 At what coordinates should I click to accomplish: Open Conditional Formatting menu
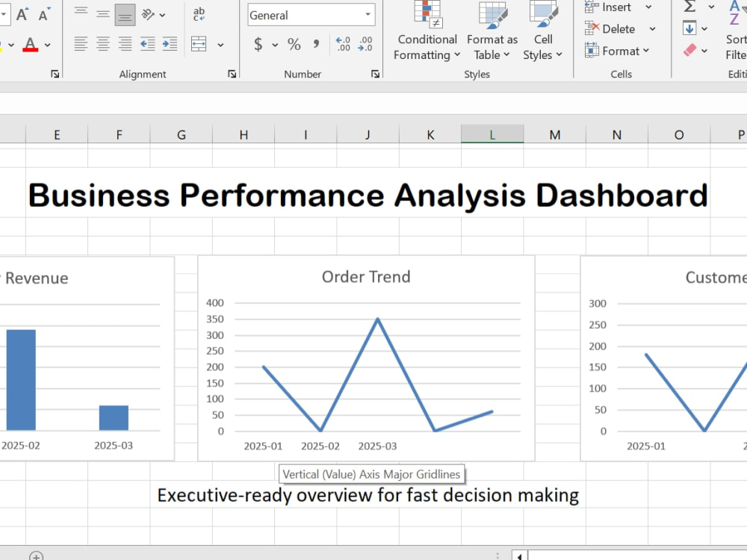(427, 31)
